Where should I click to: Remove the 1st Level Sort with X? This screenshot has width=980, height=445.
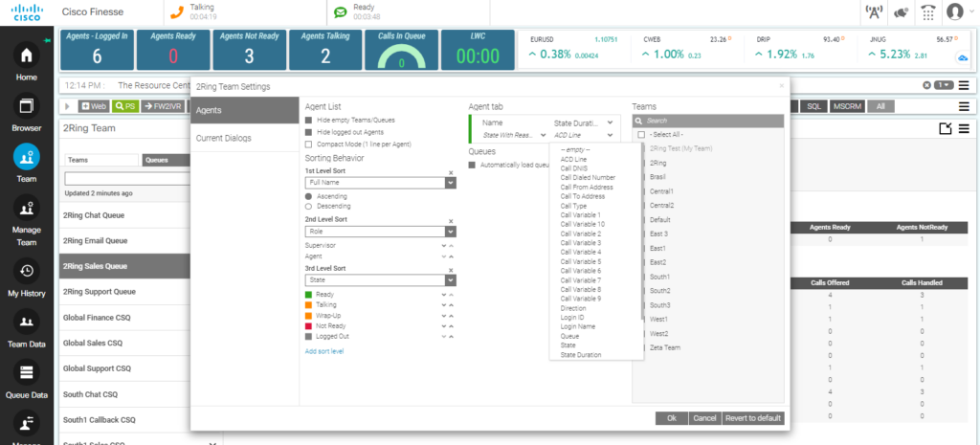pyautogui.click(x=451, y=172)
